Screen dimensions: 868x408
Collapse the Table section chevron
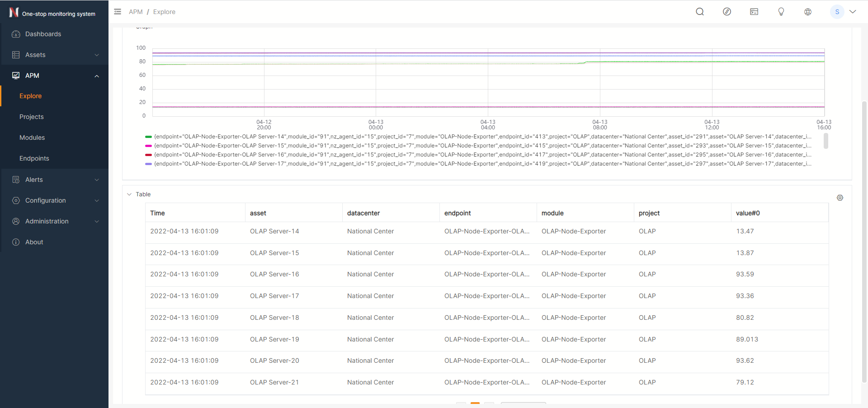(x=129, y=195)
